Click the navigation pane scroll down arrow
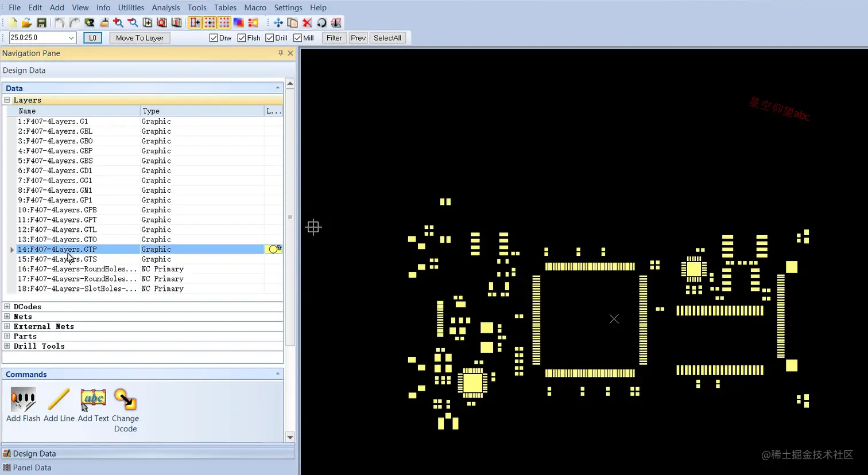The width and height of the screenshot is (868, 475). [x=290, y=437]
